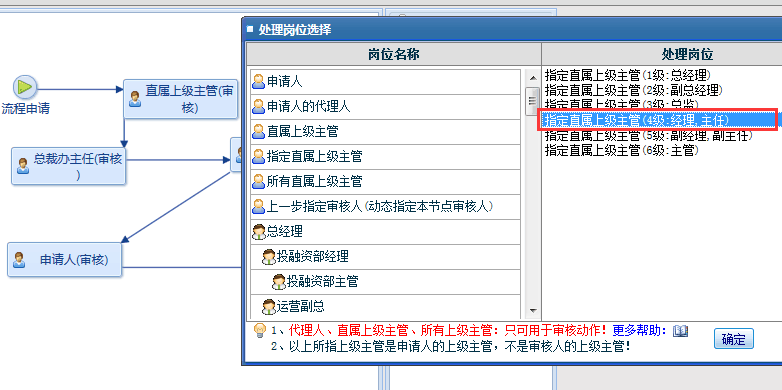Image resolution: width=782 pixels, height=390 pixels.
Task: Select the 直属上级主管(审核) flow node
Action: coord(181,99)
